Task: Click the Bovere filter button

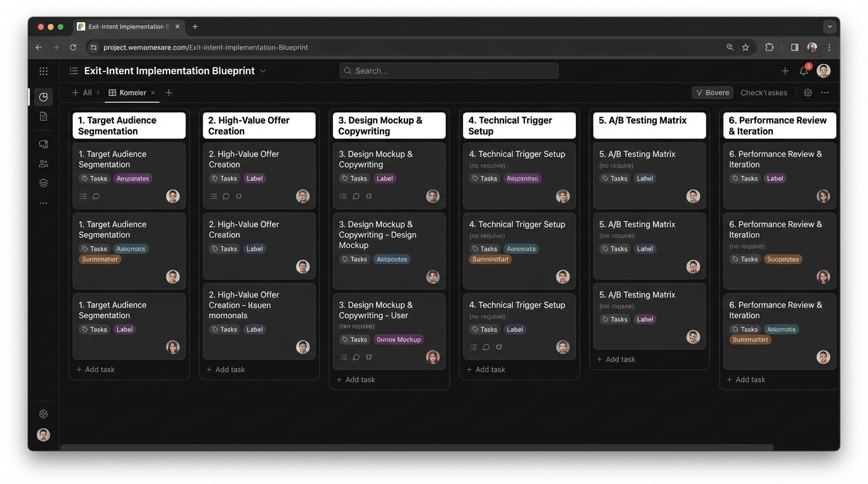Action: (x=712, y=93)
